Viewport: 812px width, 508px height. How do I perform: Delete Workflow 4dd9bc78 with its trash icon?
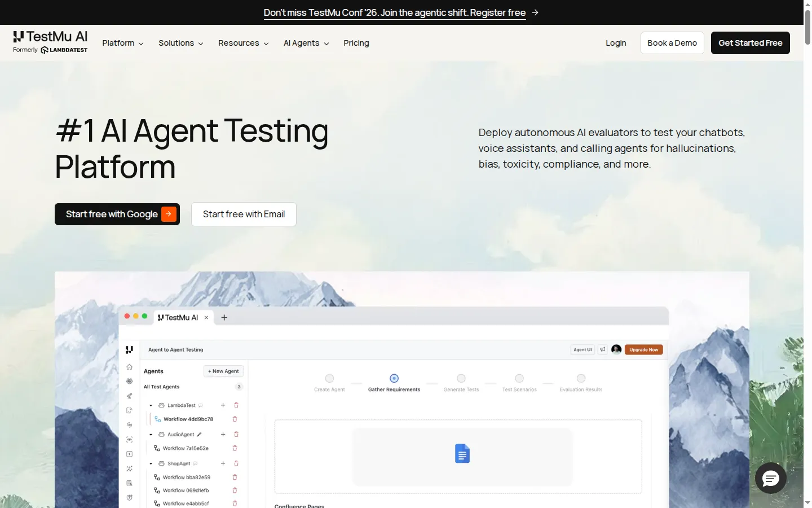tap(235, 419)
